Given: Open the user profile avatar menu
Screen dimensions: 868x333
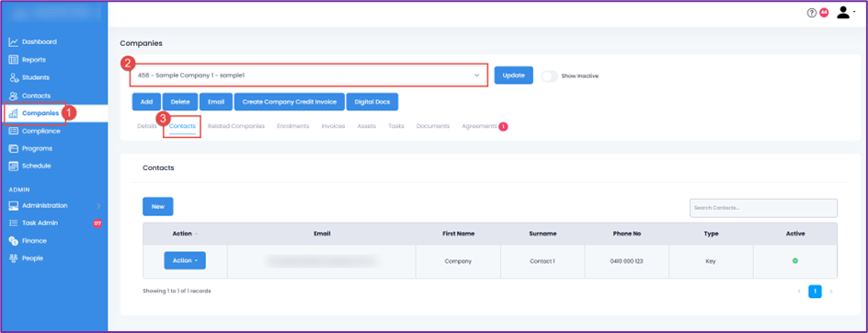Looking at the screenshot, I should (x=845, y=12).
